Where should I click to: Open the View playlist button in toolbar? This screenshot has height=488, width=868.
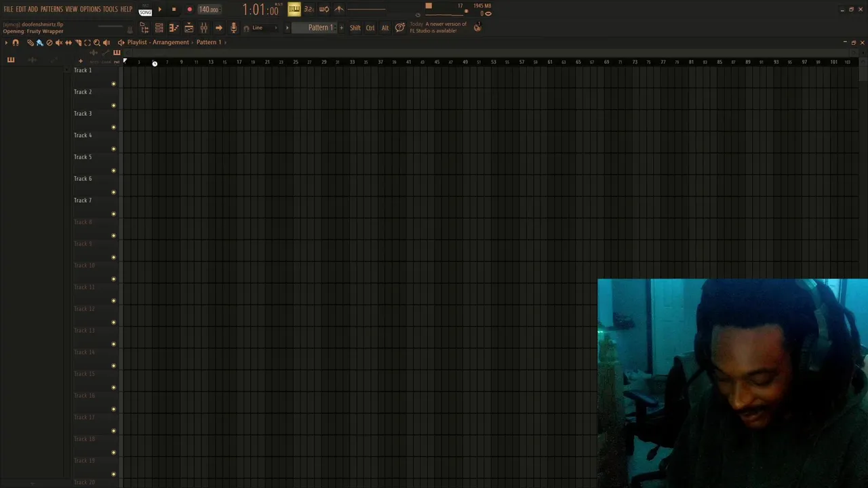coord(189,28)
